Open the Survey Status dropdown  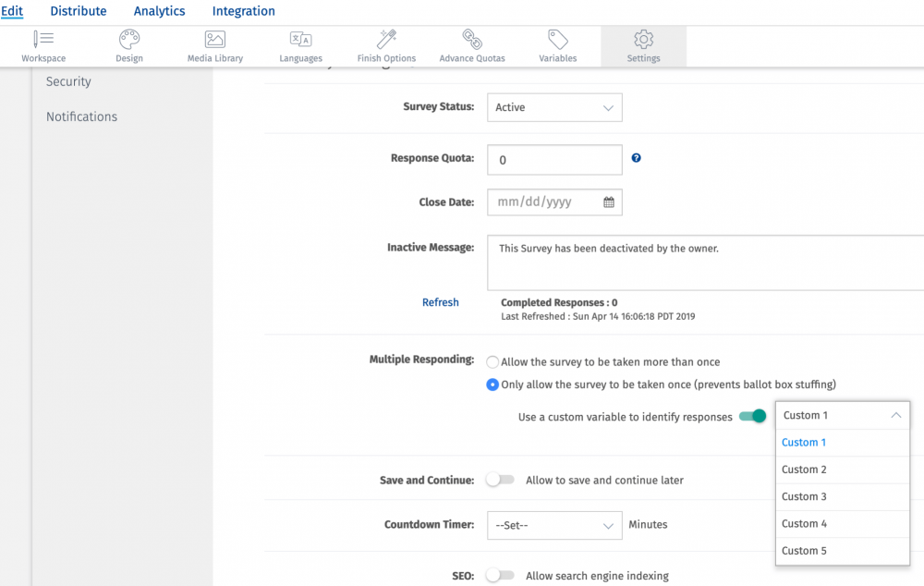pos(554,107)
